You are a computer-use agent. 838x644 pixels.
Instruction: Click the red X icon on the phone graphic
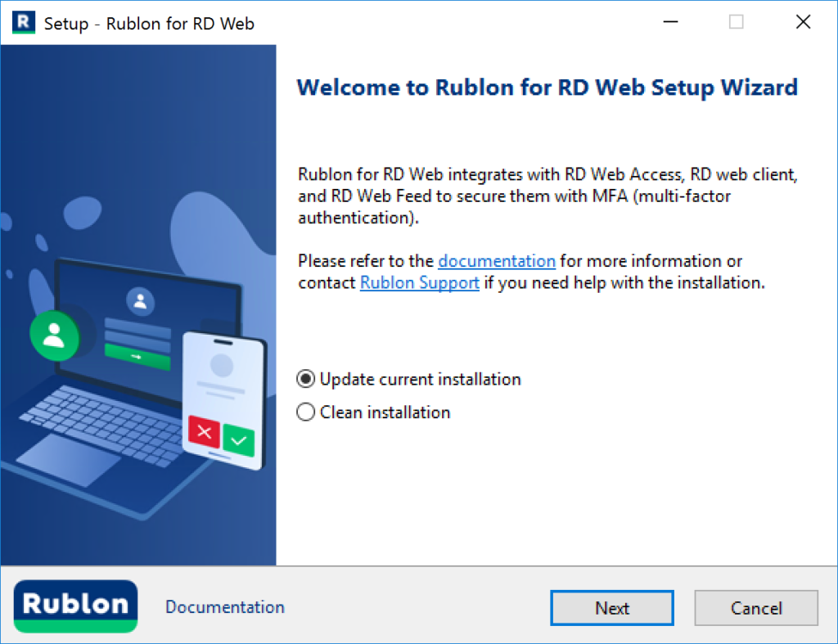point(203,431)
